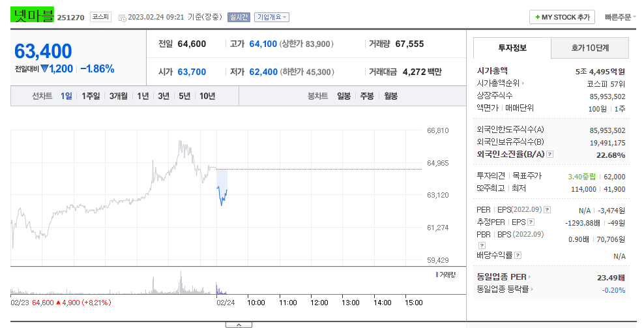Show the 월봉 candlestick chart

390,96
